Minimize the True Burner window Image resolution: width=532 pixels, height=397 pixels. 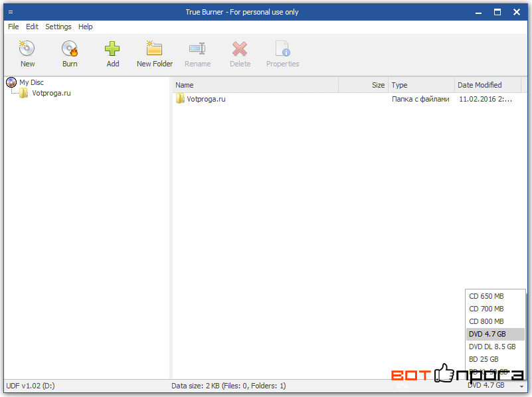478,13
